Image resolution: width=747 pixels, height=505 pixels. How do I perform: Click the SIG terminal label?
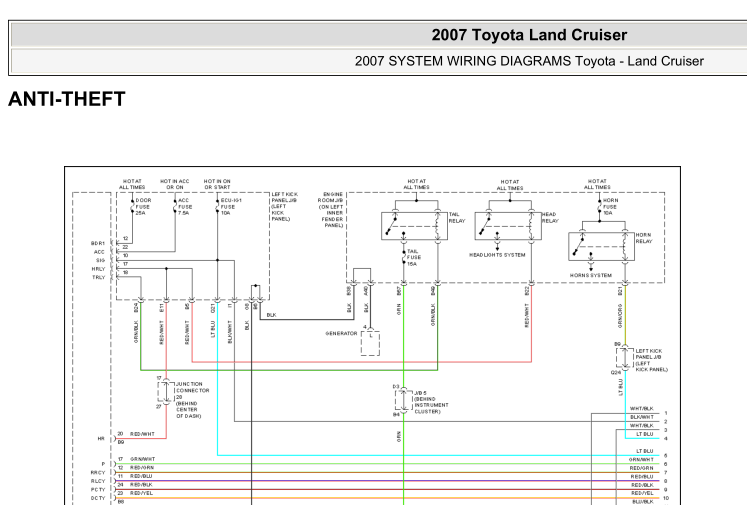click(x=100, y=261)
